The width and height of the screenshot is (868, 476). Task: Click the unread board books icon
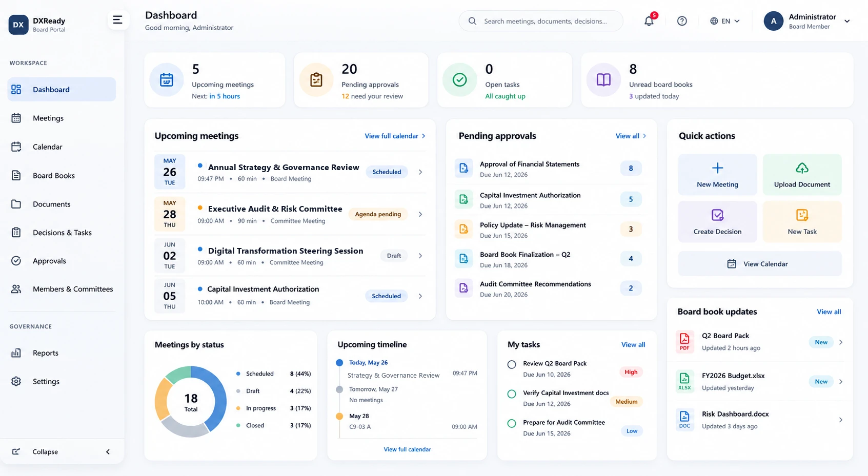[603, 80]
